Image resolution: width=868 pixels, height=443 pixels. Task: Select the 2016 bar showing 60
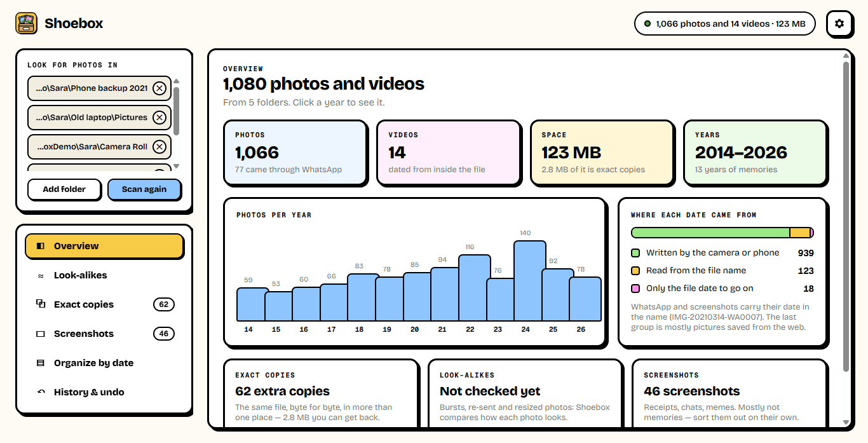click(308, 304)
